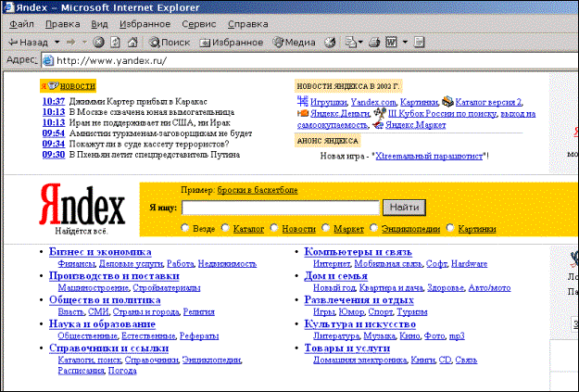This screenshot has height=392, width=579.
Task: Go to the Home page icon
Action: coord(132,43)
